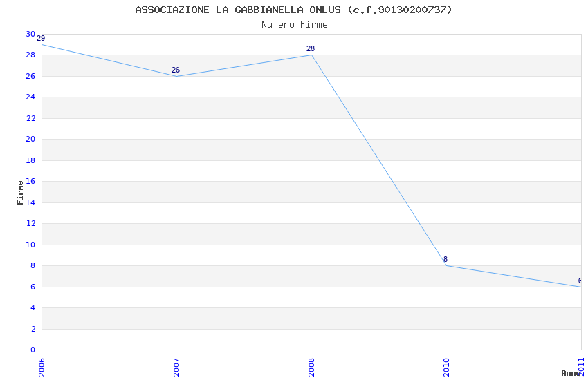588x380 pixels.
Task: Click the data label 8 at 2010
Action: click(x=445, y=259)
